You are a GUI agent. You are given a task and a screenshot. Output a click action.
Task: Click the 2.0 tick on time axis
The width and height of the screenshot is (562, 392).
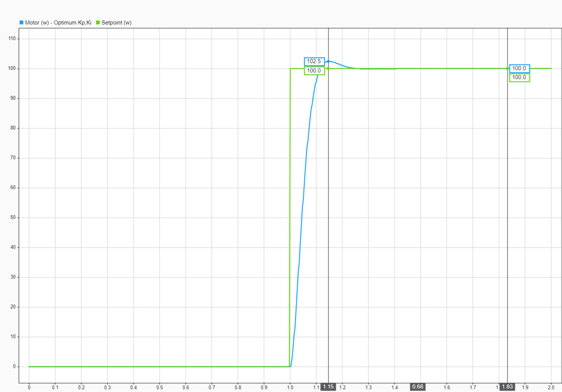point(551,388)
